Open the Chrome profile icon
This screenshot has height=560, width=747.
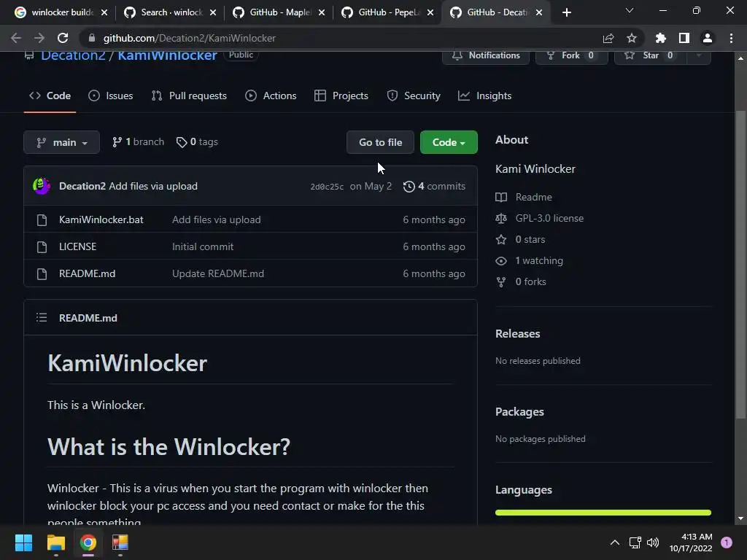click(x=708, y=38)
